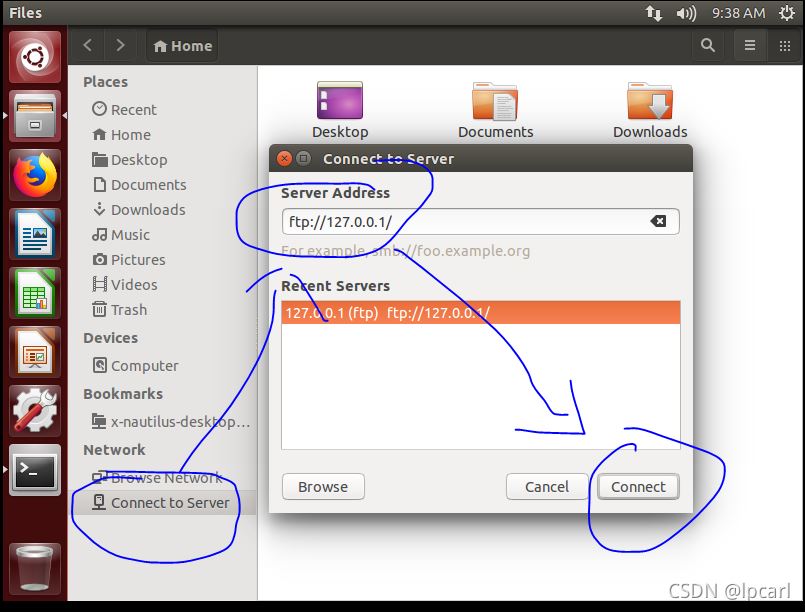This screenshot has height=612, width=805.
Task: Select Downloads in Places sidebar
Action: click(x=162, y=209)
